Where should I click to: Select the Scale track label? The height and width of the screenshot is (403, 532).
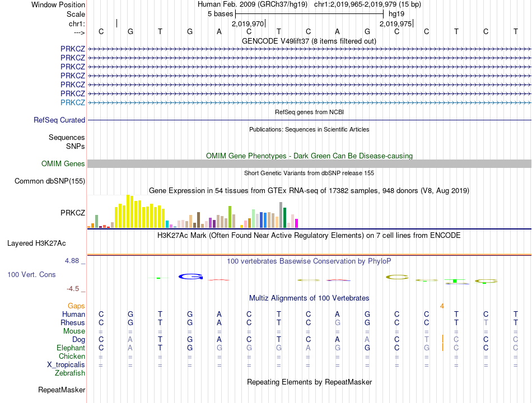pyautogui.click(x=76, y=14)
